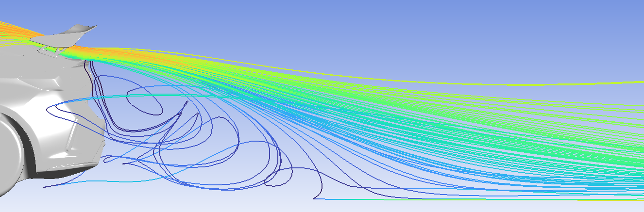The image size is (644, 212).
Task: Pick the dark vertical streamline at the trunk edge
Action: pyautogui.click(x=91, y=73)
